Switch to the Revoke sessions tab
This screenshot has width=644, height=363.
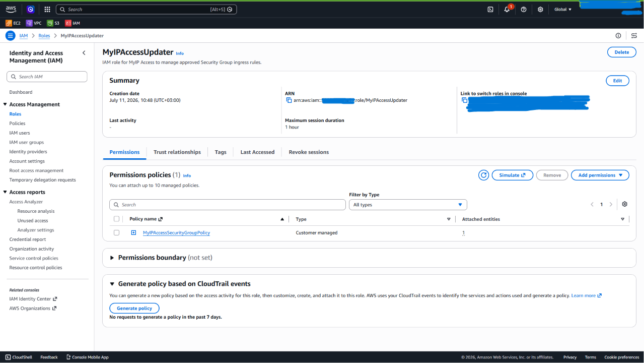(309, 152)
